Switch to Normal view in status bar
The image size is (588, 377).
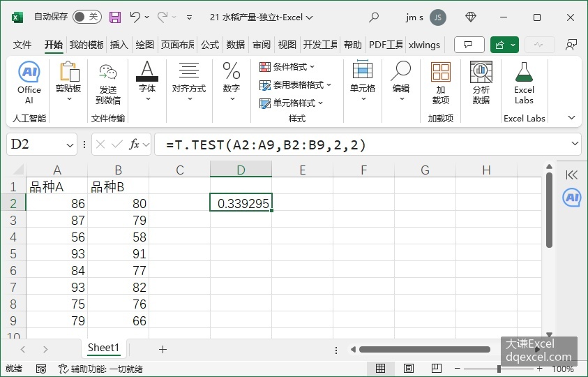(380, 369)
